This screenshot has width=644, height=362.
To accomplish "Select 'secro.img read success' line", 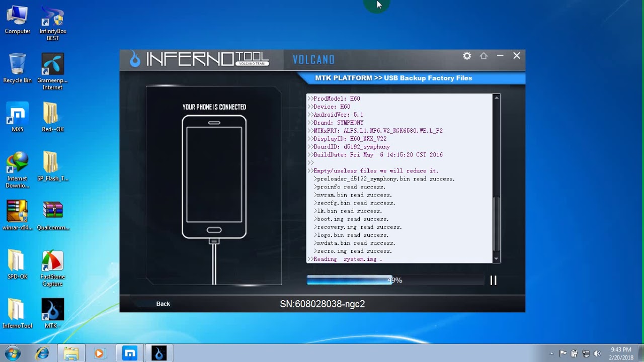I will pos(353,251).
